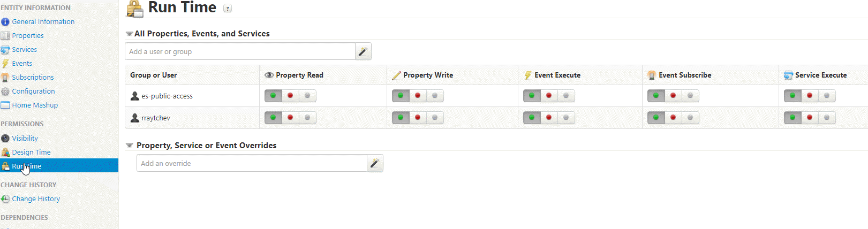Deny Property Read for es-public-access

[x=290, y=96]
